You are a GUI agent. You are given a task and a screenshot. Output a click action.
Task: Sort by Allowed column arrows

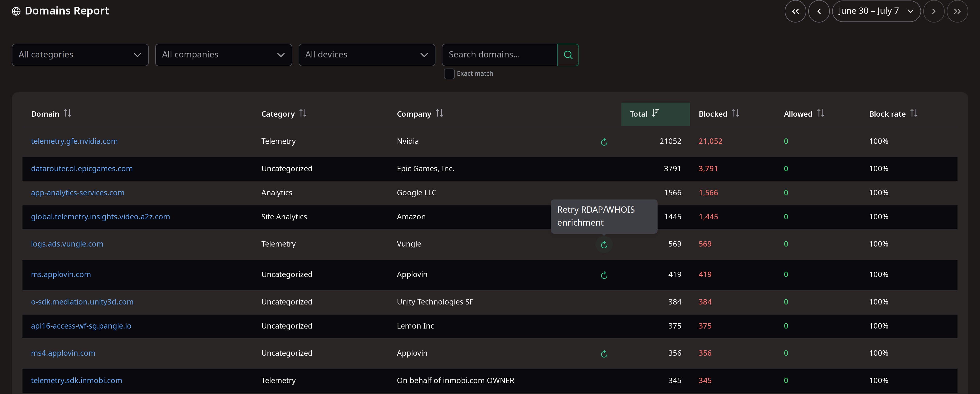[821, 113]
